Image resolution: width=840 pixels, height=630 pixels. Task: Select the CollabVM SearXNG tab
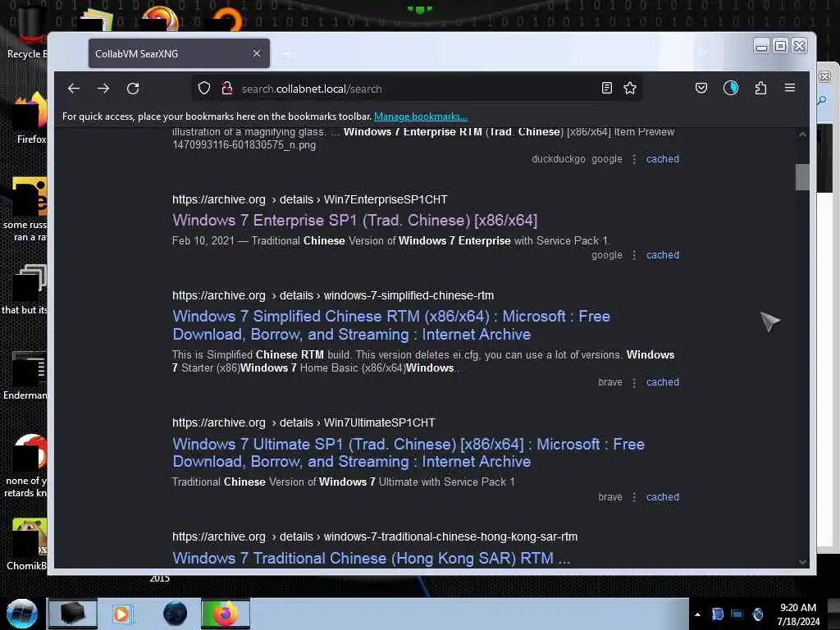pyautogui.click(x=179, y=53)
